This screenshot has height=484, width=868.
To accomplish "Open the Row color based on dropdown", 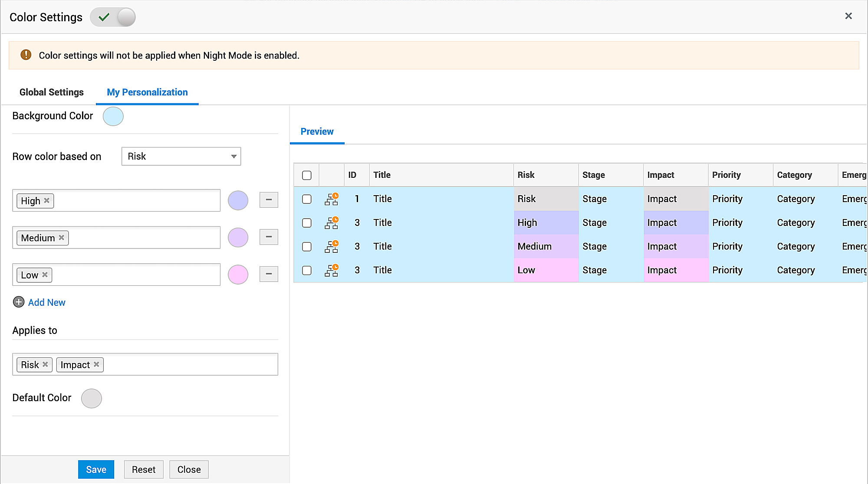I will tap(181, 156).
